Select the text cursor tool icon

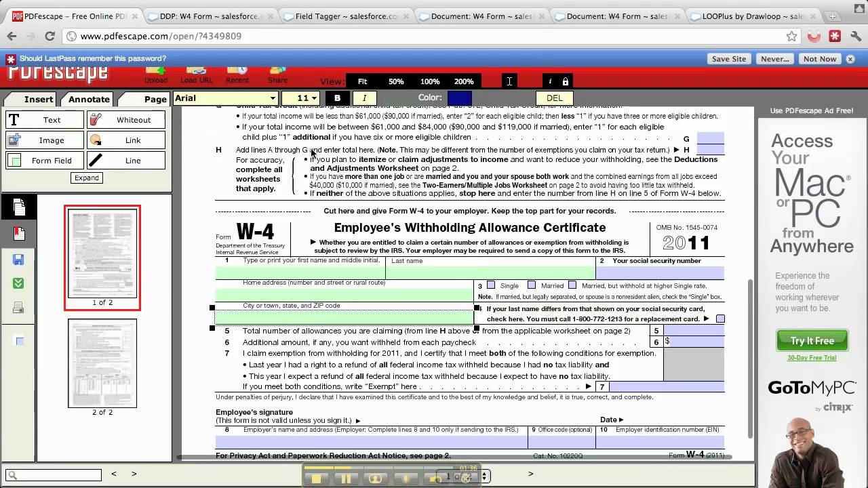coord(509,81)
